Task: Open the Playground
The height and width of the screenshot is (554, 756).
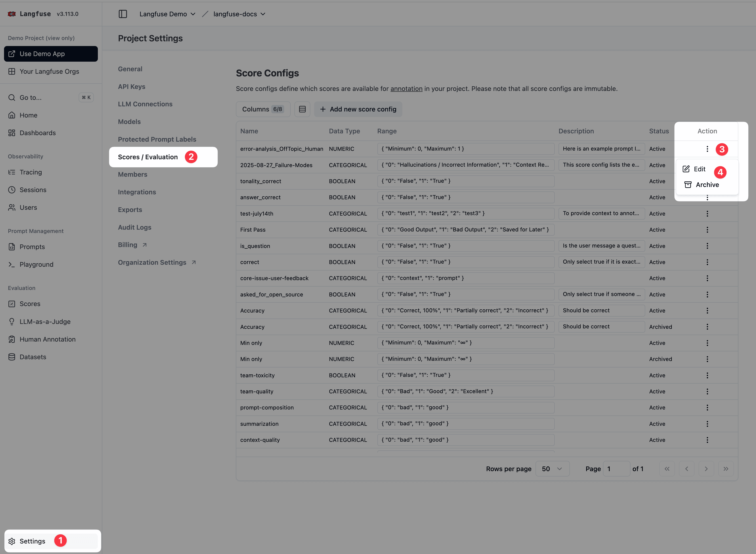Action: pyautogui.click(x=36, y=264)
